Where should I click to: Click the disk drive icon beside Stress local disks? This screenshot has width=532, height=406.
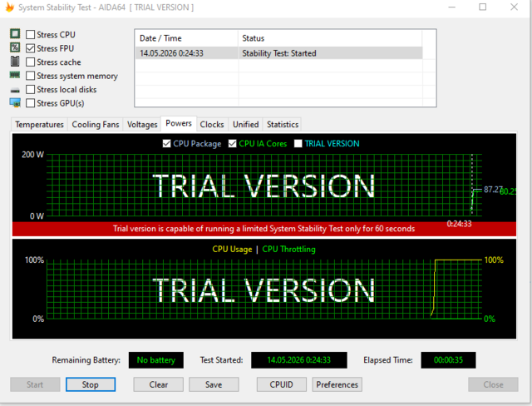[x=15, y=91]
